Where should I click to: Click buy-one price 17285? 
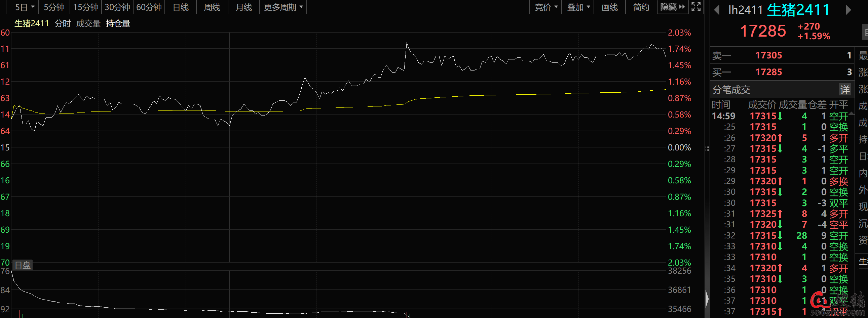pos(768,72)
